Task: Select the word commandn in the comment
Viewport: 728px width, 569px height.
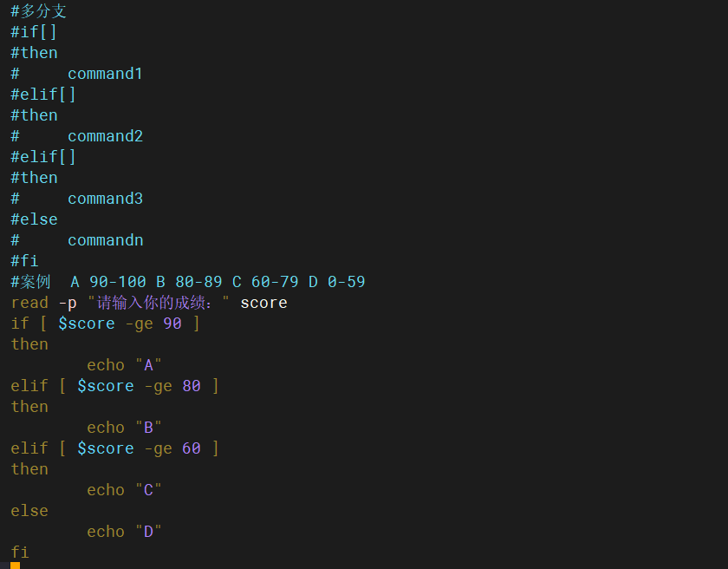Action: coord(106,240)
